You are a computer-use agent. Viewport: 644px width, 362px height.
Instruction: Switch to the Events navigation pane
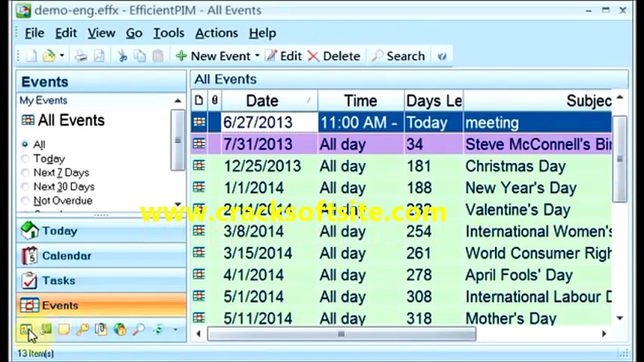click(101, 305)
